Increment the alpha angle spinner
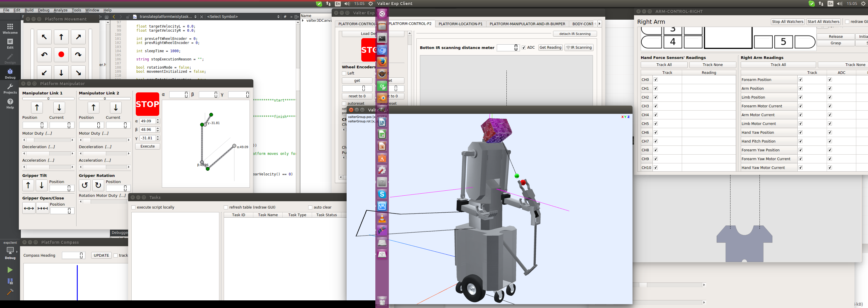The width and height of the screenshot is (868, 308). point(158,120)
